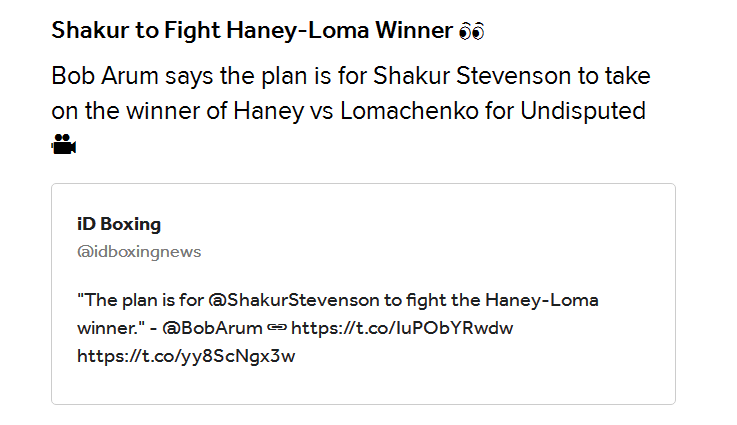Viewport: 737px width, 425px height.
Task: Follow the t.co/yy8ScNgx3w link
Action: tap(186, 356)
